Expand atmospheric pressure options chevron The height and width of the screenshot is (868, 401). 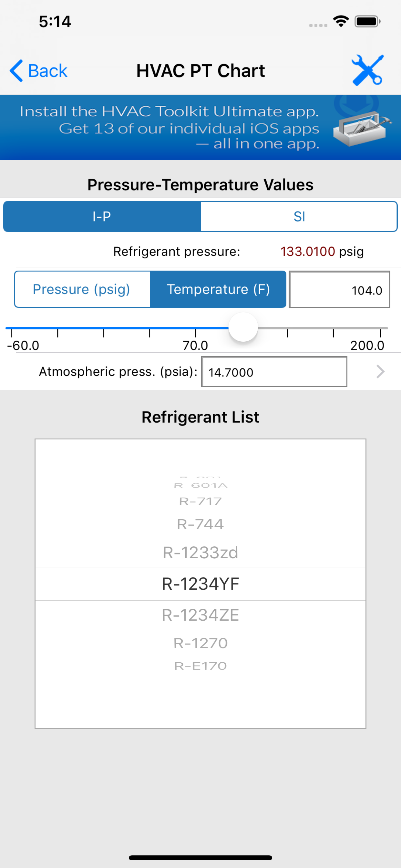380,372
